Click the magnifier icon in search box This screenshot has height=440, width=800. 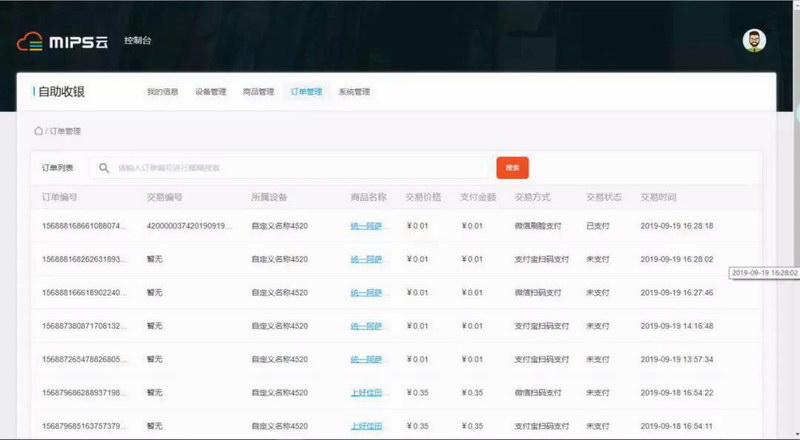104,168
